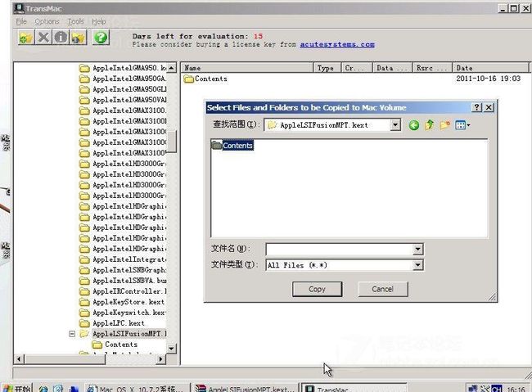This screenshot has width=532, height=392.
Task: Click the date 2011-10-16 19:03 cell
Action: coord(488,79)
